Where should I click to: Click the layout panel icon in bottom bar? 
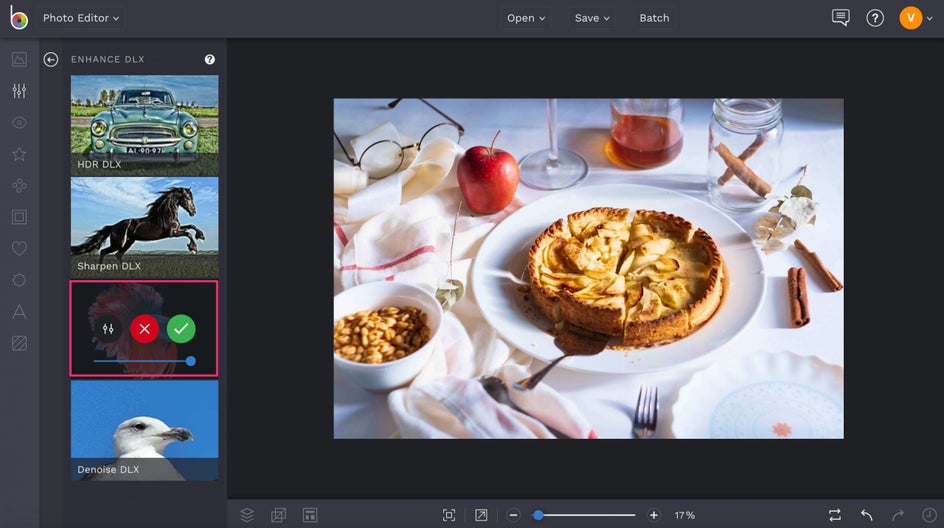[x=310, y=515]
